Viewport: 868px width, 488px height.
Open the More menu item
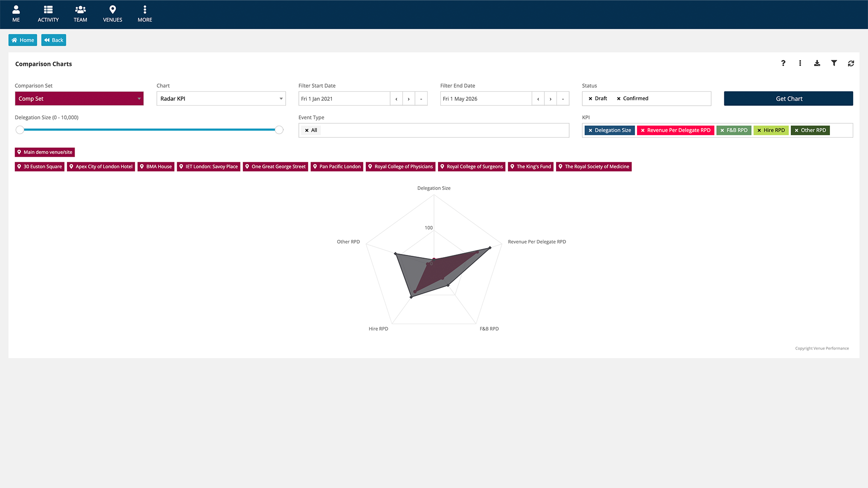coord(145,14)
